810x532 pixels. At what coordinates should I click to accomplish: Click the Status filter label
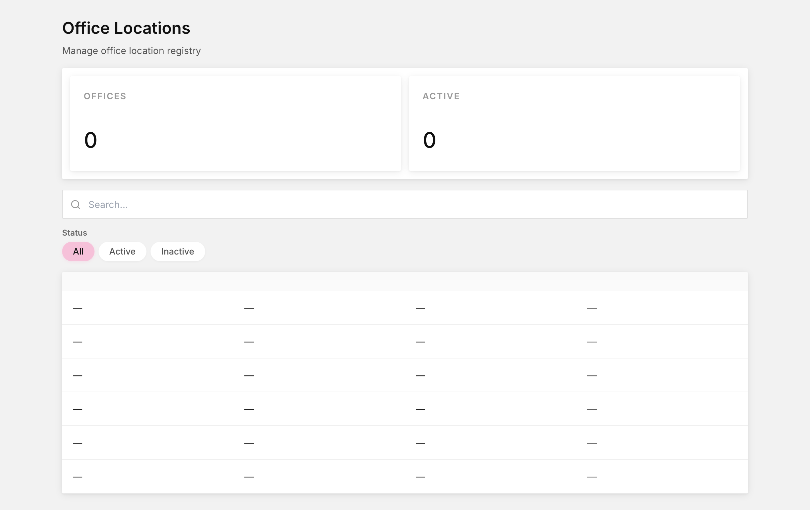pyautogui.click(x=75, y=233)
